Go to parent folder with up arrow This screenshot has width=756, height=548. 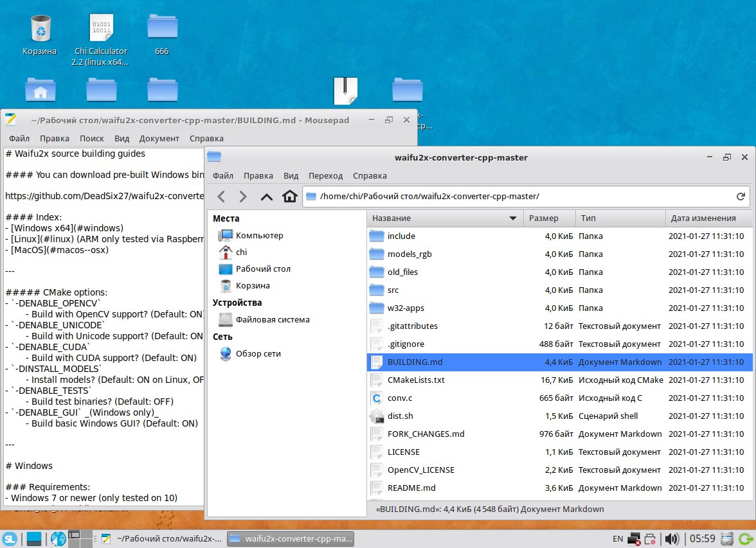[x=267, y=197]
